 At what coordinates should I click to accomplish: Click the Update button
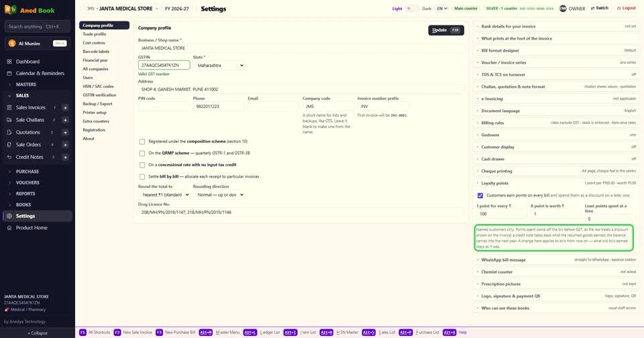click(446, 30)
